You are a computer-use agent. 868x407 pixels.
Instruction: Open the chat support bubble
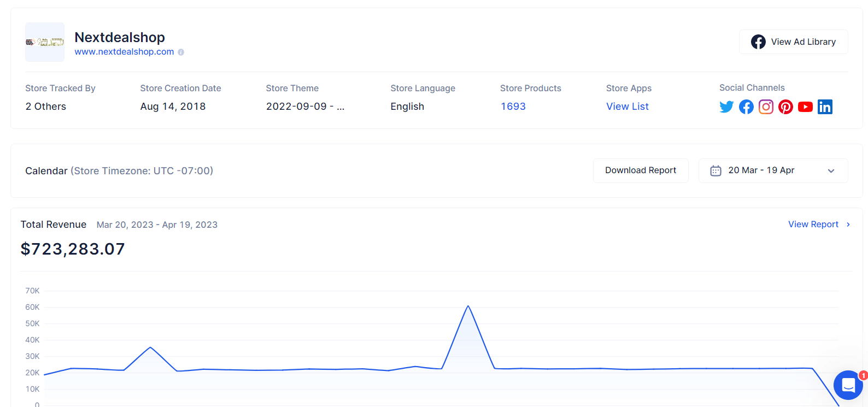(848, 385)
